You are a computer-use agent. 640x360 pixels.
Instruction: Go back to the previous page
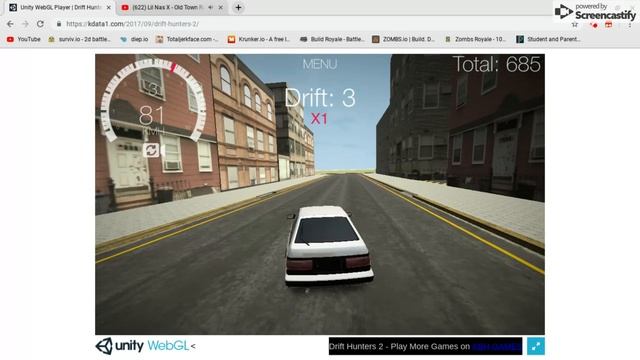(x=10, y=24)
